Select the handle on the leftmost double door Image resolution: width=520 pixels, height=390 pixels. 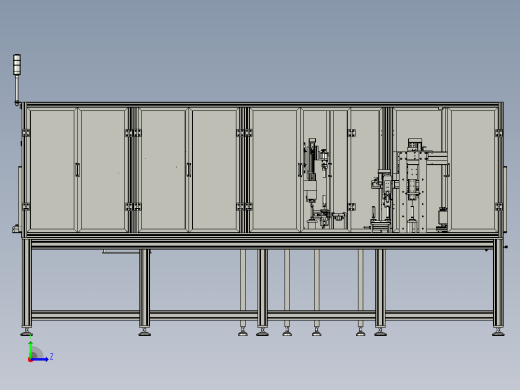pos(77,170)
